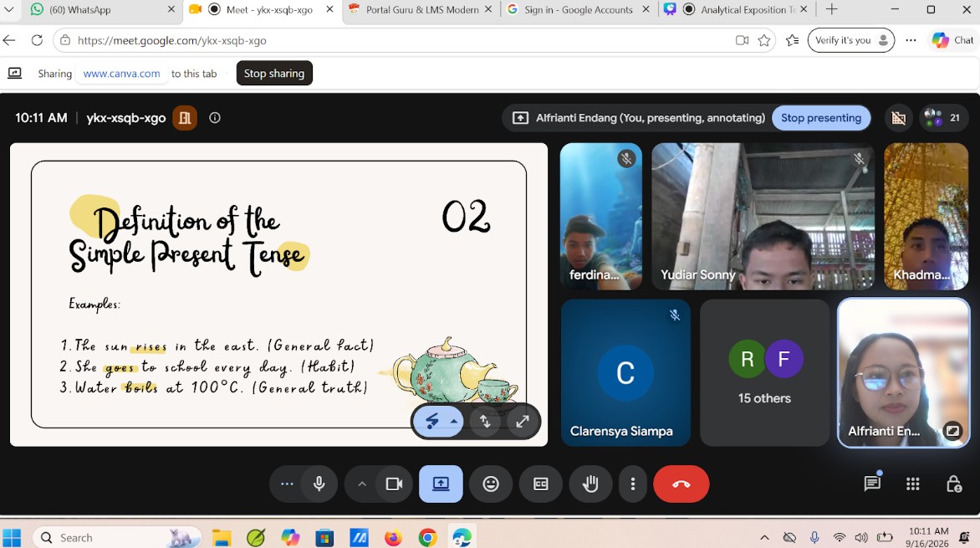
Task: Expand annotation tool options arrow
Action: click(x=454, y=422)
